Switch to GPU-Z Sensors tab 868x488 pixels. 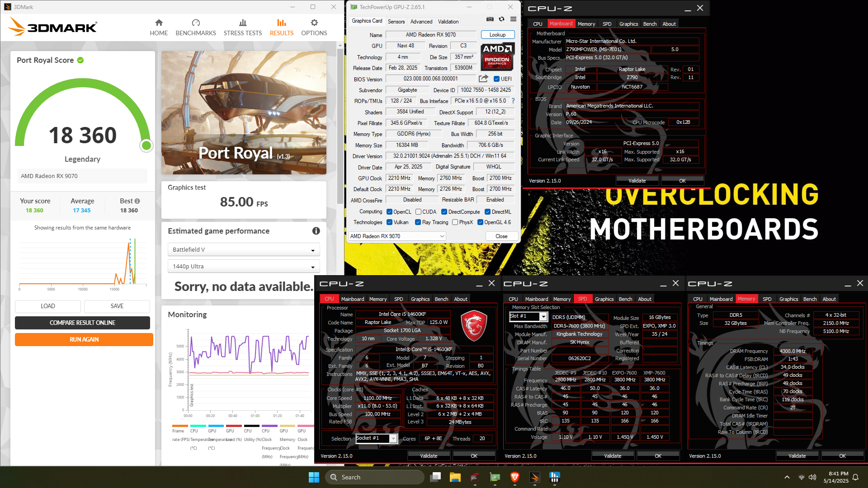click(x=396, y=21)
